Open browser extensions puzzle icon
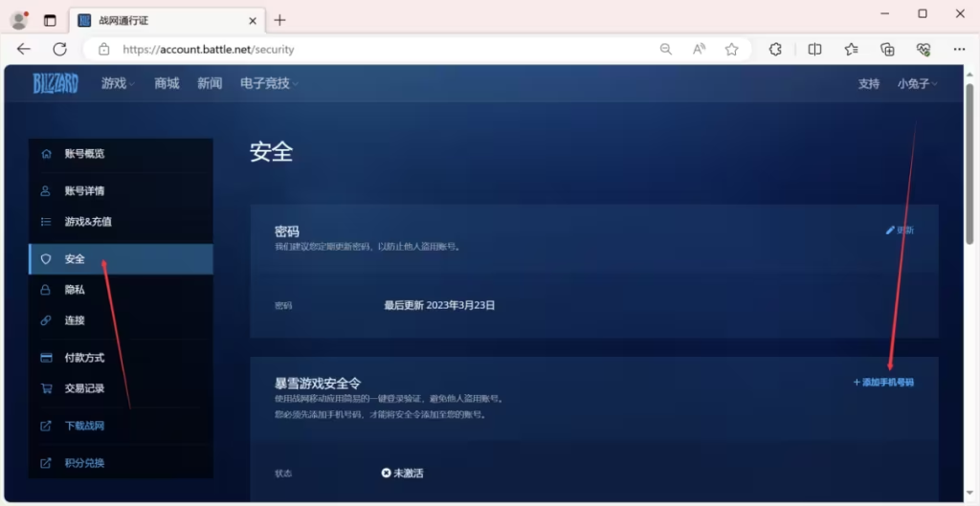 (775, 50)
